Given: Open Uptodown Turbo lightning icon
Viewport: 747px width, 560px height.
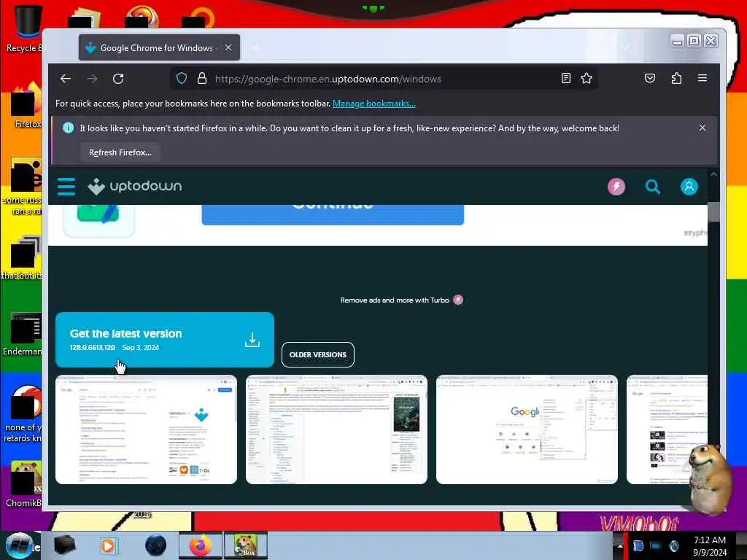Looking at the screenshot, I should point(616,187).
